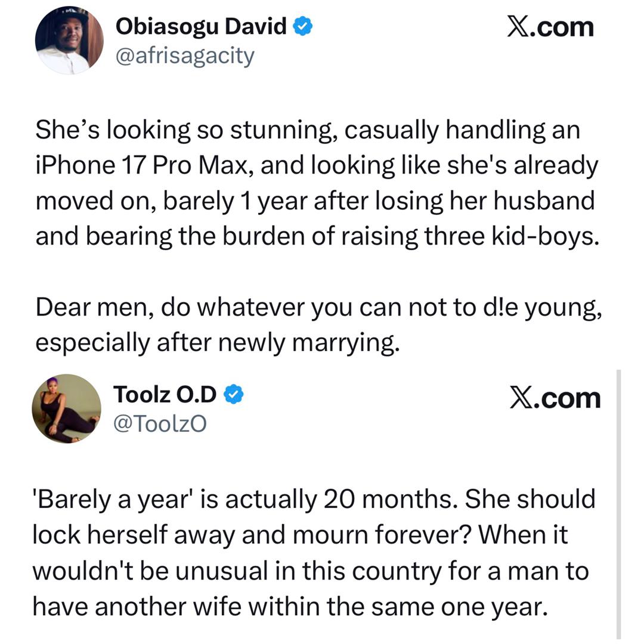Click the Toolz O.D display name
This screenshot has height=644, width=644.
[x=165, y=394]
